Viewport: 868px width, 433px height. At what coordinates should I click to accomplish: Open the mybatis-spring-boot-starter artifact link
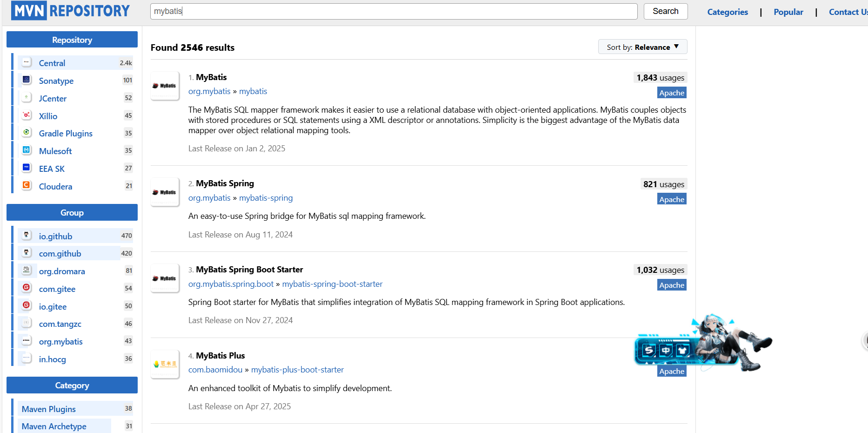point(332,284)
